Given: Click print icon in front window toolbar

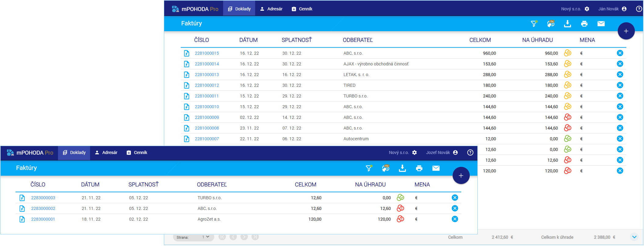Looking at the screenshot, I should coord(419,168).
